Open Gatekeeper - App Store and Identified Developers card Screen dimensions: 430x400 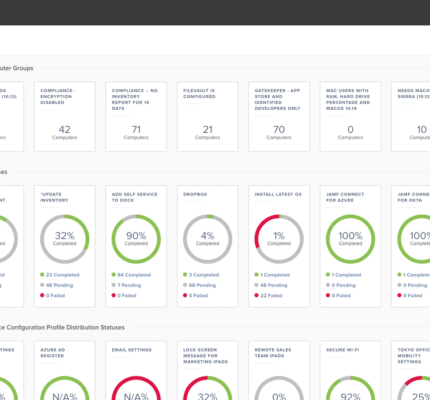point(279,117)
